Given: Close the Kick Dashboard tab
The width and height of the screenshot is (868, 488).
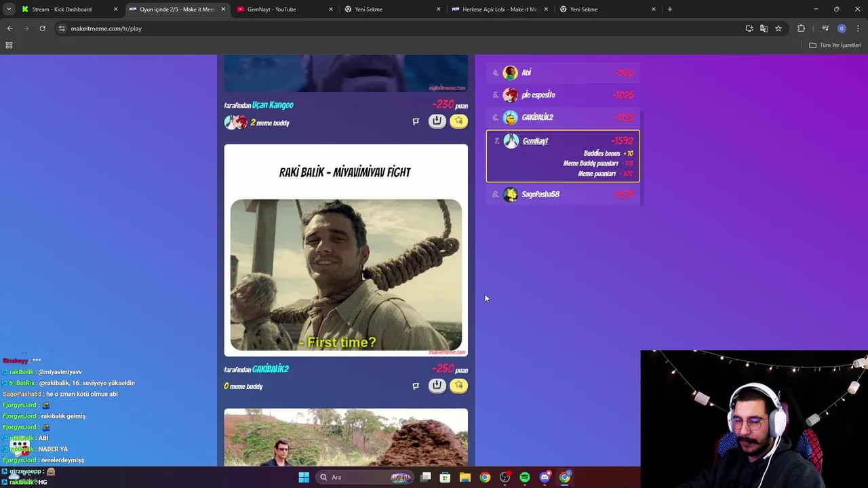Looking at the screenshot, I should pos(115,9).
